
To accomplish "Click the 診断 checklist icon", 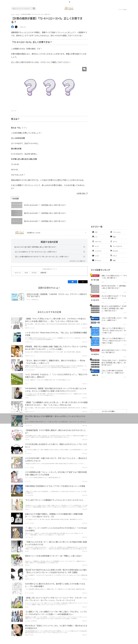I will [x=111, y=260].
